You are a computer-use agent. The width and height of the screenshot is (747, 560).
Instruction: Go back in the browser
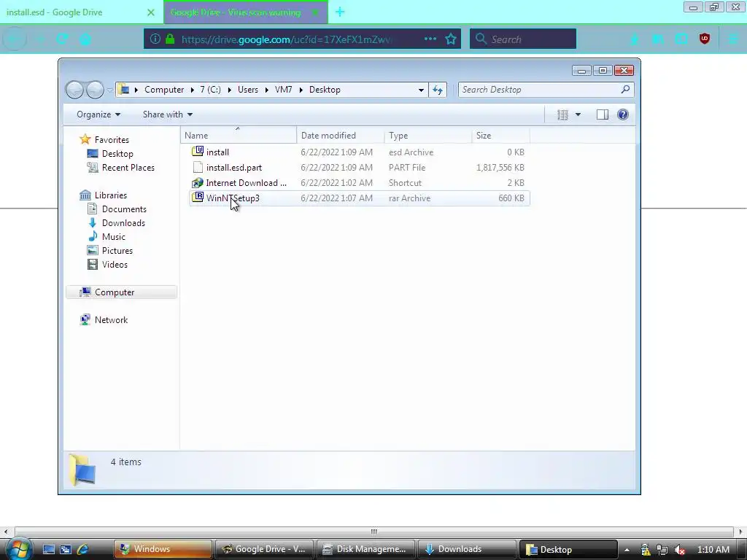point(15,39)
